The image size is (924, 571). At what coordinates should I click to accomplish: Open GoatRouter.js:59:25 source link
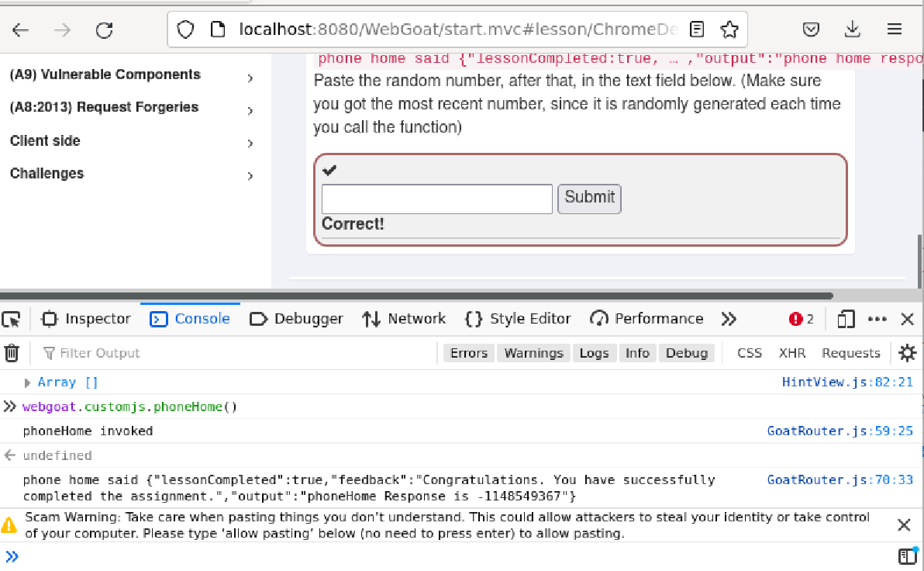pos(840,431)
